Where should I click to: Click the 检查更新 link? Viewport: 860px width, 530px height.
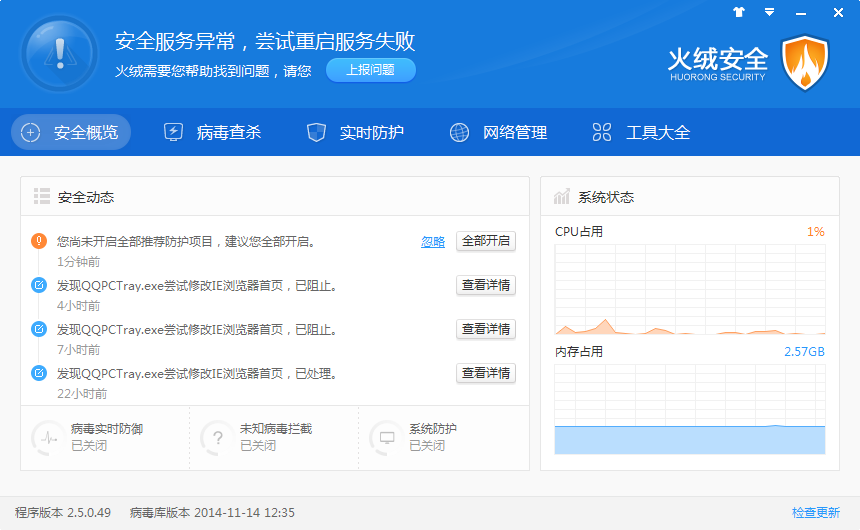[815, 513]
